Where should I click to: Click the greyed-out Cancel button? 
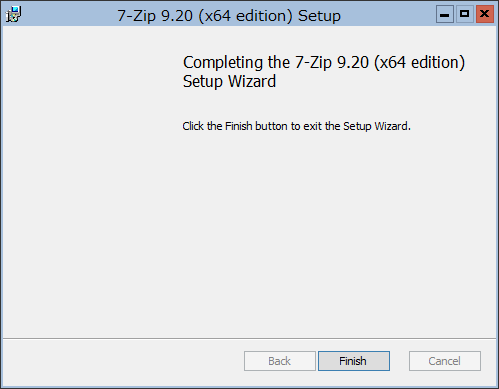[x=445, y=361]
